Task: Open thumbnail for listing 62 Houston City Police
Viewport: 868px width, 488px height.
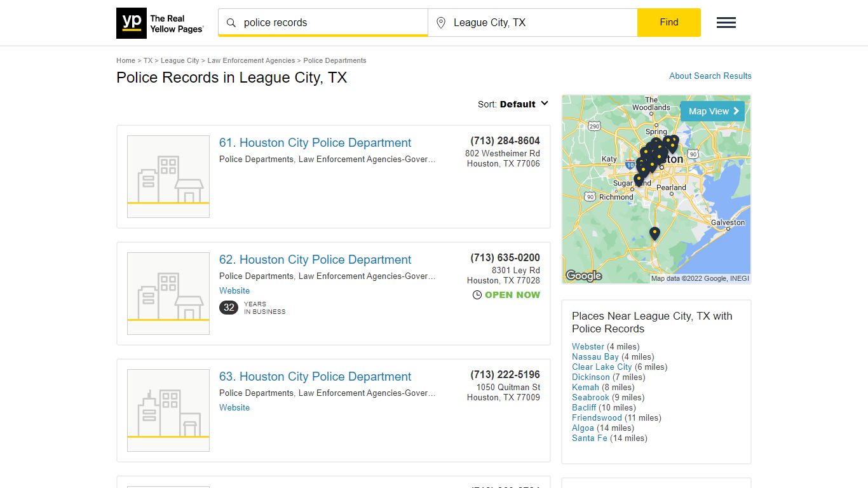Action: coord(168,294)
